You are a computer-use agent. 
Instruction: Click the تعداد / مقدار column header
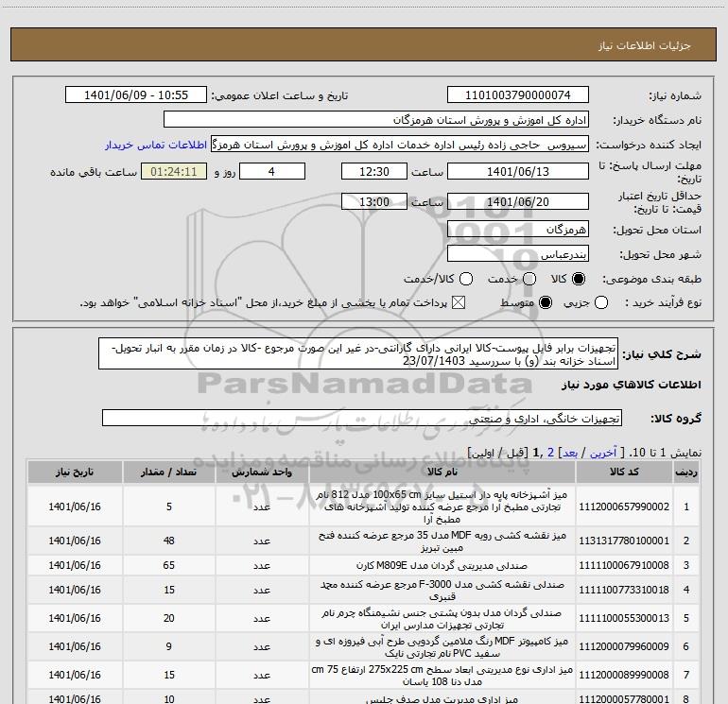(169, 472)
